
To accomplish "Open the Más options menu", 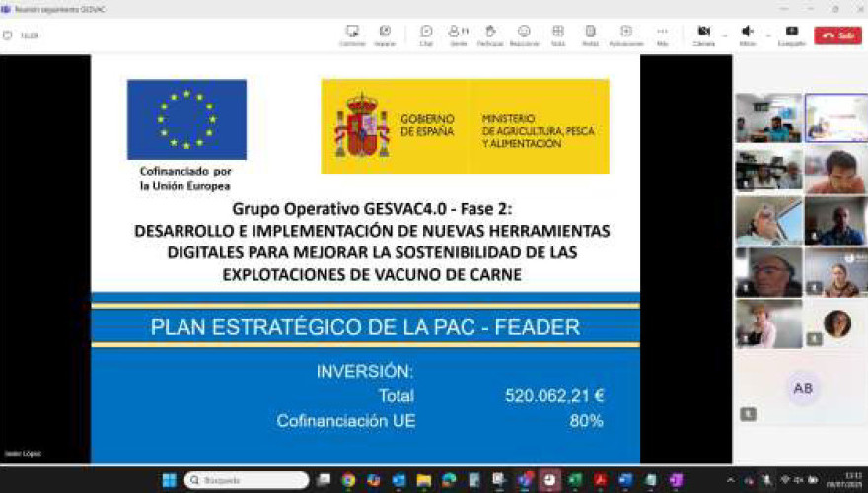I will [662, 35].
